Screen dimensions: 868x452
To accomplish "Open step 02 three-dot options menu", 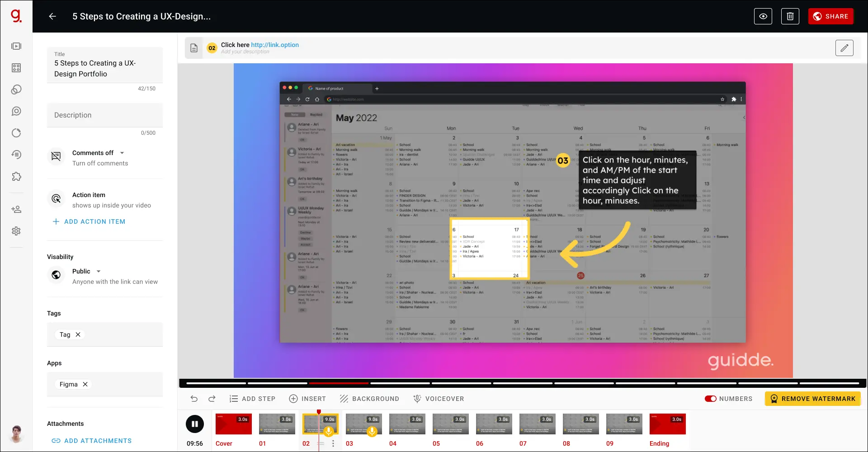I will (333, 444).
